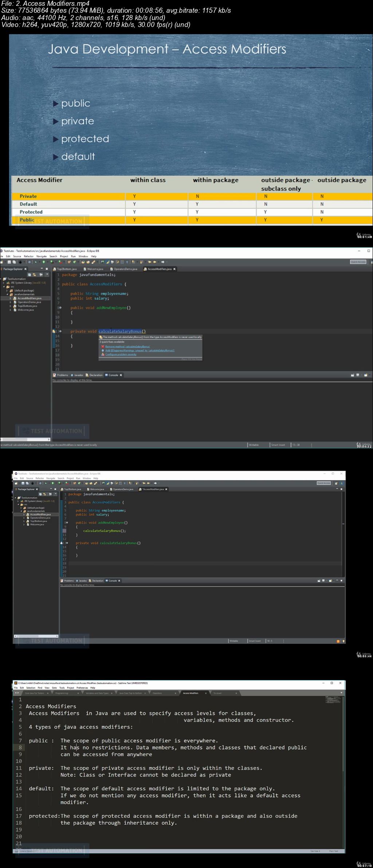
Task: Click Forward navigation arrow in quick-fix Eclipse toolbar
Action: (x=162, y=262)
